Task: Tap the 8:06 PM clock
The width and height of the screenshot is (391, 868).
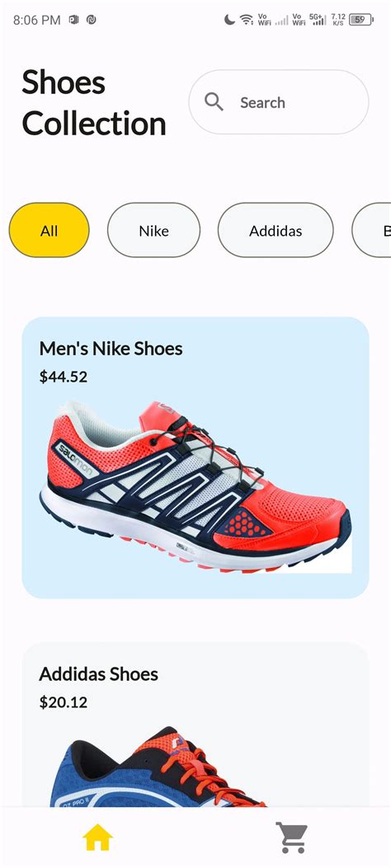Action: 36,20
